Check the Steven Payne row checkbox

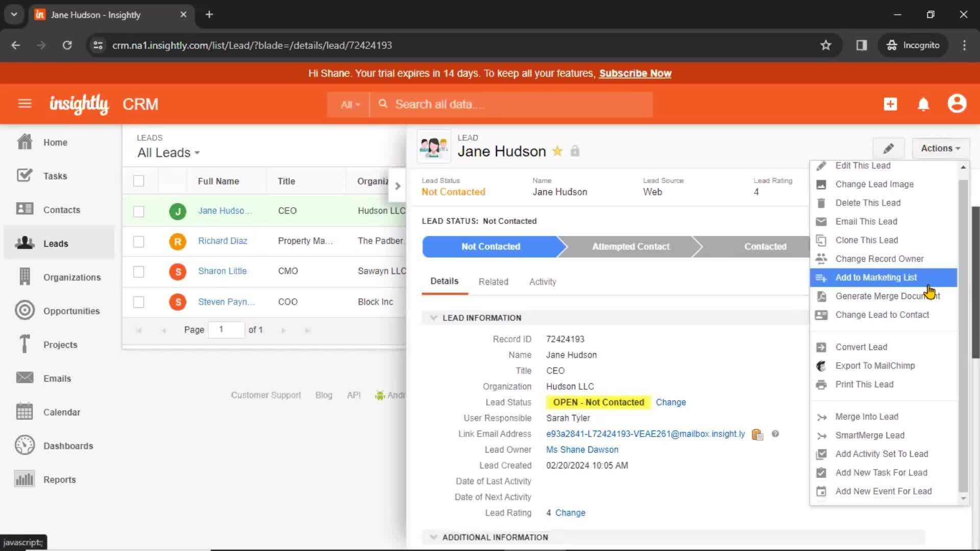coord(138,302)
